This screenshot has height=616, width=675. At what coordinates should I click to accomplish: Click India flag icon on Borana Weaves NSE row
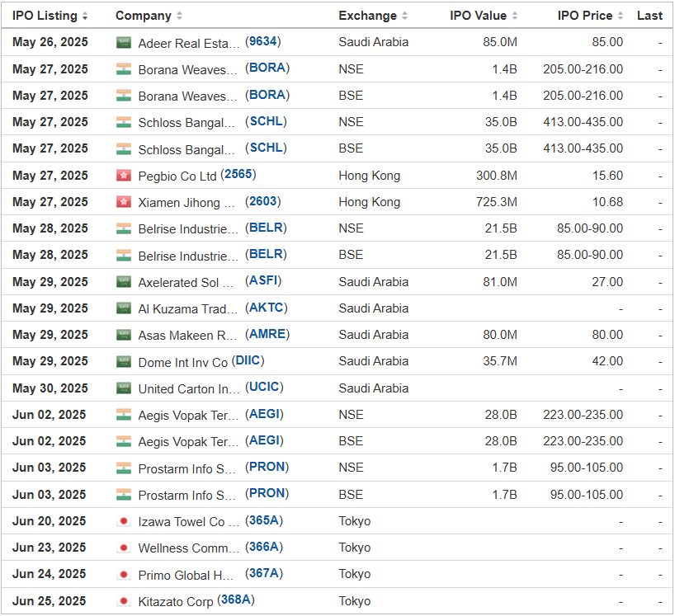tap(124, 69)
